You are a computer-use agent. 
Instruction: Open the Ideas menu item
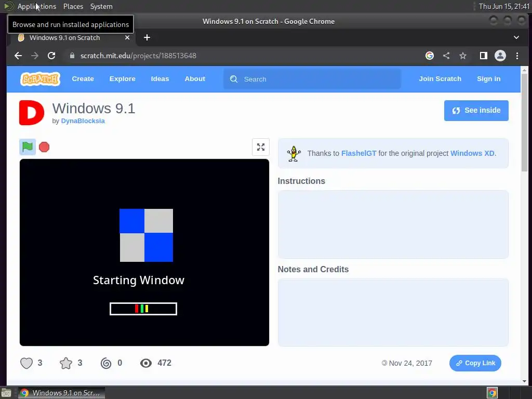coord(160,79)
